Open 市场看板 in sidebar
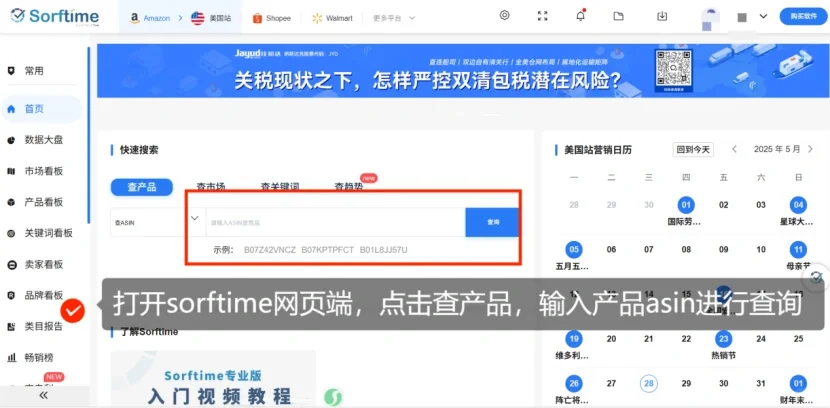The width and height of the screenshot is (830, 408). (x=43, y=171)
